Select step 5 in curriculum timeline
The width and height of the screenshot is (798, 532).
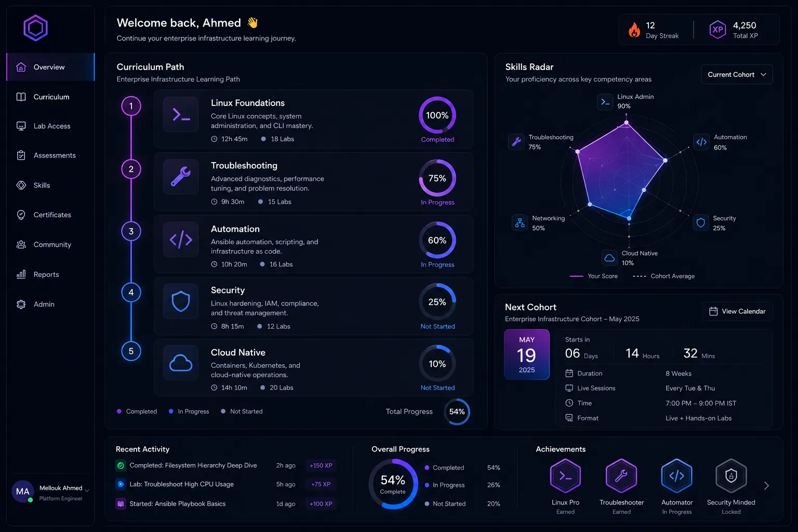coord(131,351)
